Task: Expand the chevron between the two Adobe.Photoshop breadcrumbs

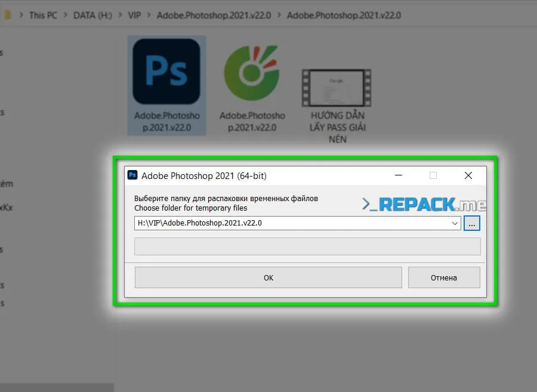Action: pos(279,15)
